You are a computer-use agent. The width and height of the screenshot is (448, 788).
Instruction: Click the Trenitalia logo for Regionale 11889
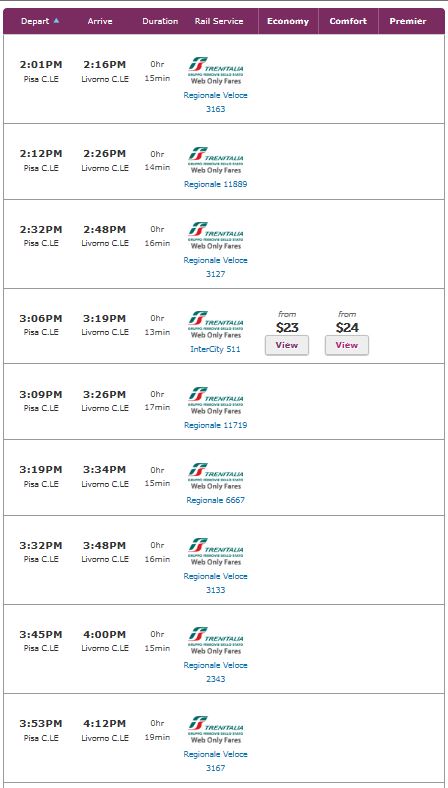coord(216,160)
